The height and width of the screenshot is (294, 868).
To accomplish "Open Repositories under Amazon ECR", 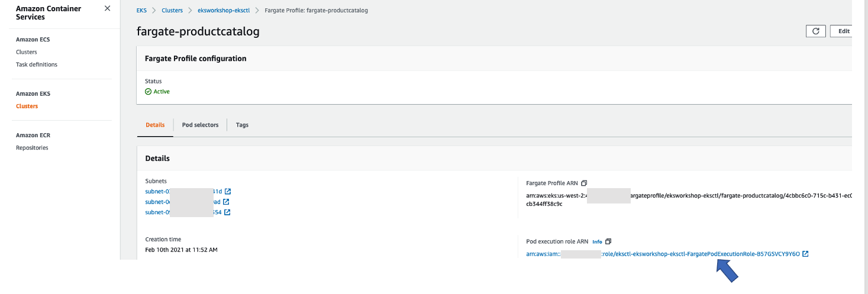I will (32, 148).
